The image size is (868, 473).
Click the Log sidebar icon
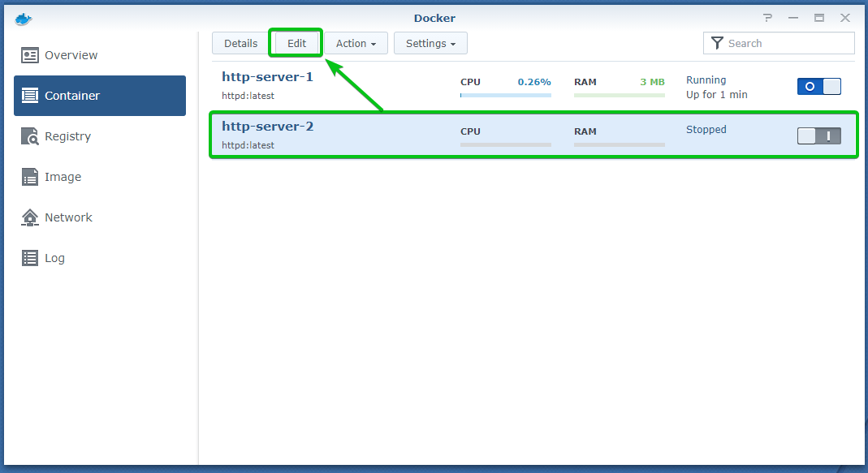30,258
